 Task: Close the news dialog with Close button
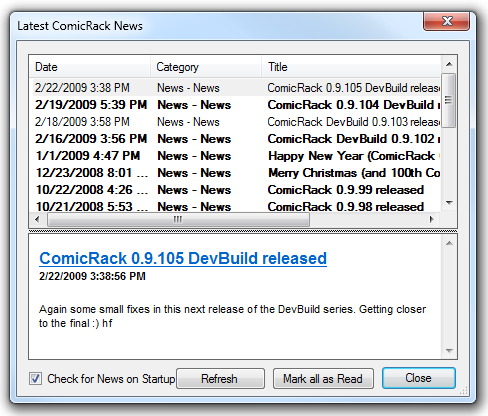pyautogui.click(x=419, y=378)
